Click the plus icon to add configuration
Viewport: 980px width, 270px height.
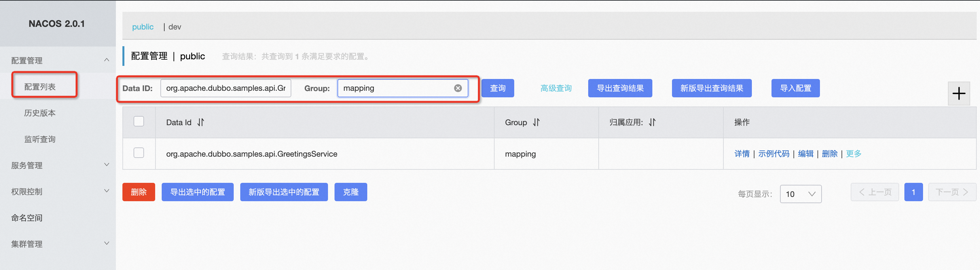tap(958, 93)
